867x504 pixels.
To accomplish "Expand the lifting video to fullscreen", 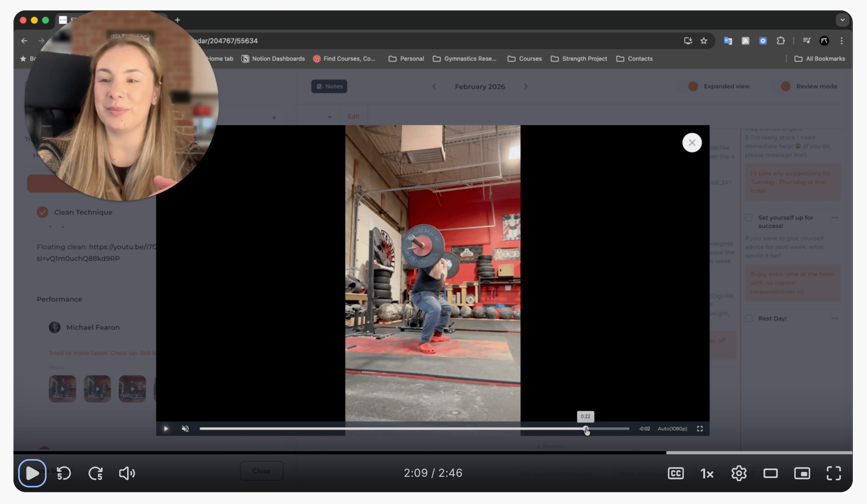I will coord(700,429).
